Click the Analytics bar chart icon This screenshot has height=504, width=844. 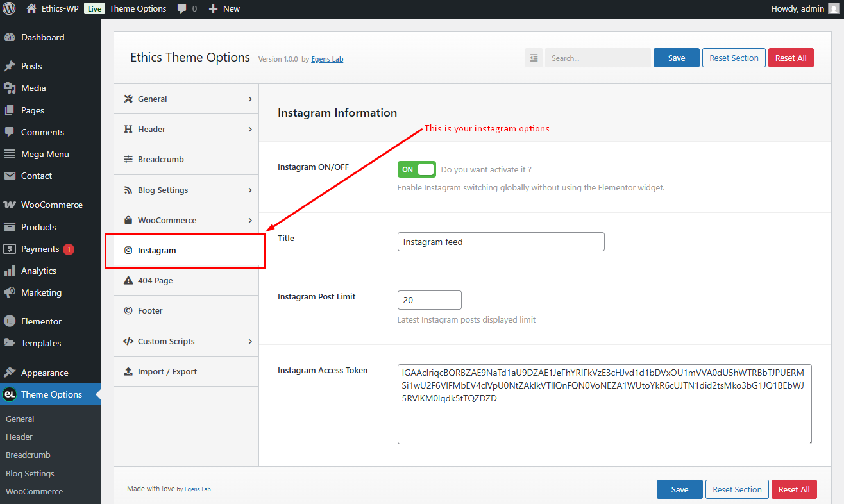(10, 271)
